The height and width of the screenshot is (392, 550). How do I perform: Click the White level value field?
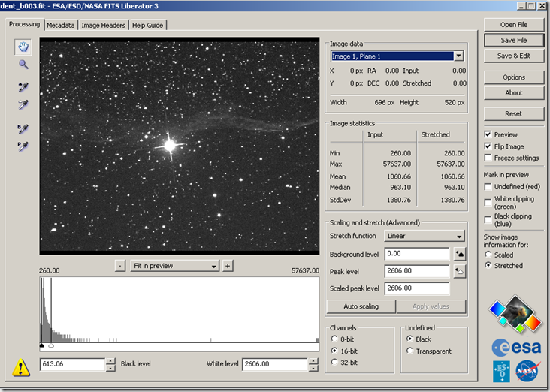click(x=275, y=364)
